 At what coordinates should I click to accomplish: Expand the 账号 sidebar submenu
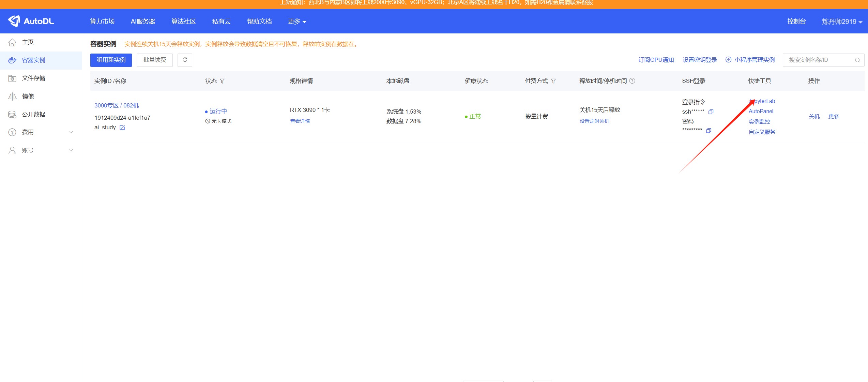click(x=71, y=150)
